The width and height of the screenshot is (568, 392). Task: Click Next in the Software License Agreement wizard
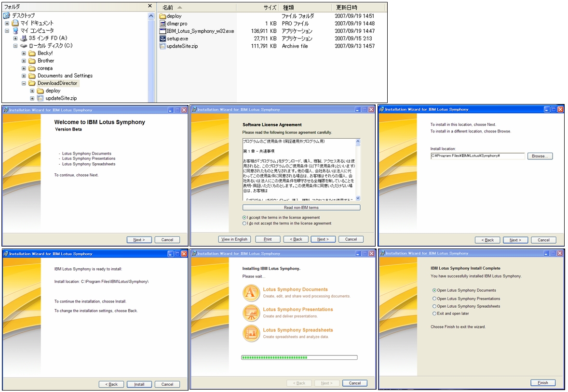(x=323, y=239)
